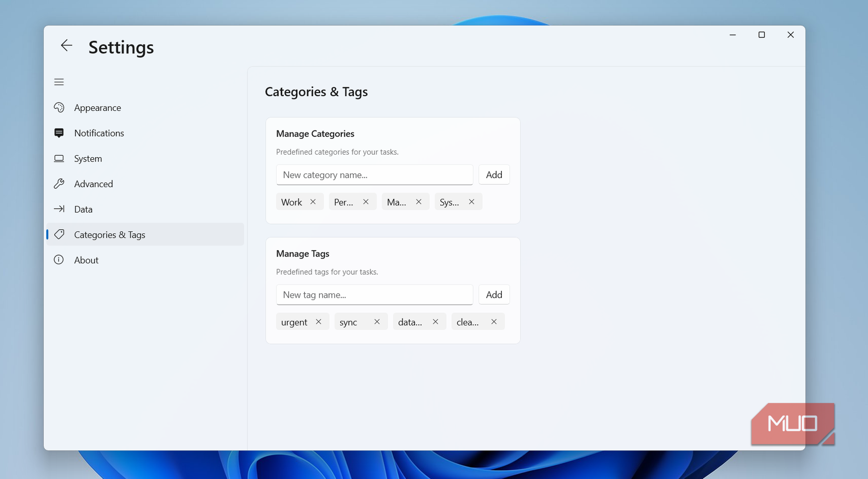
Task: Remove the Sys category chip
Action: (x=471, y=201)
